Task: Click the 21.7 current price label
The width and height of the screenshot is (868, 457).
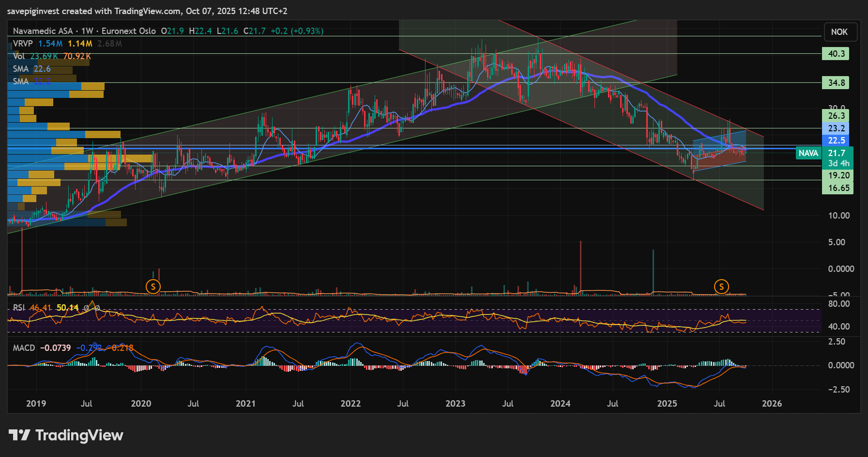Action: [837, 153]
